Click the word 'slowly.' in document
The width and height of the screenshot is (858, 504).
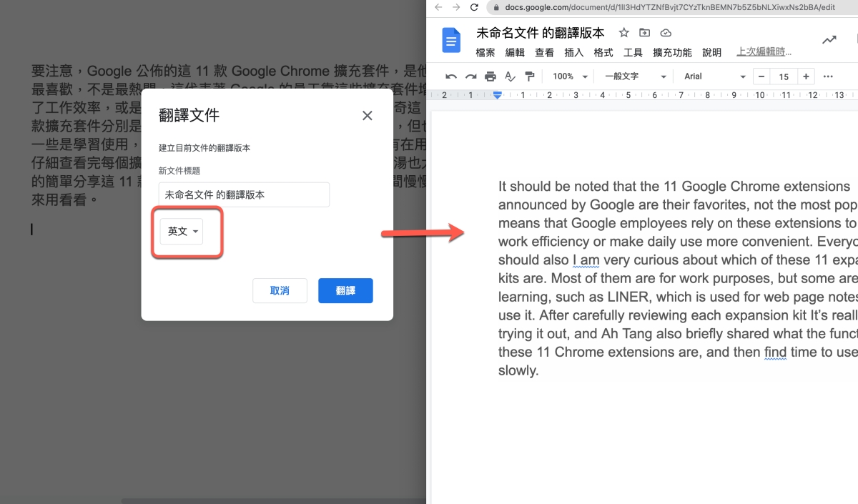[518, 370]
